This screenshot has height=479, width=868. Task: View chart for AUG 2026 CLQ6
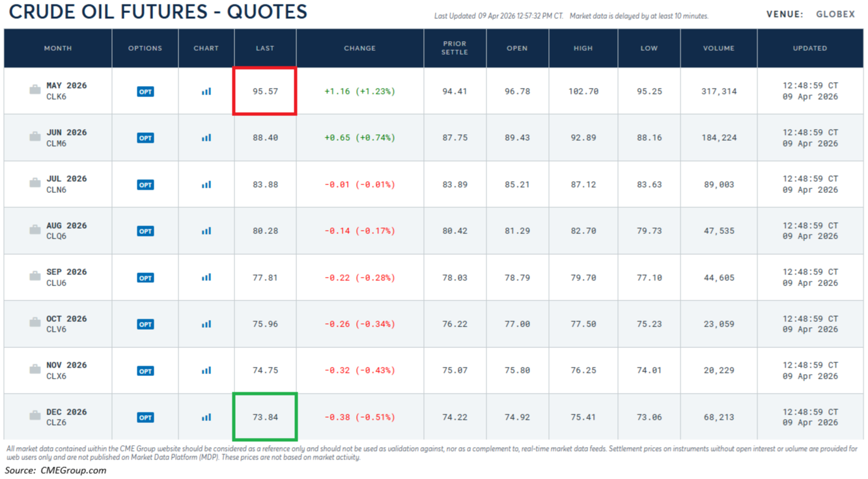pos(206,231)
